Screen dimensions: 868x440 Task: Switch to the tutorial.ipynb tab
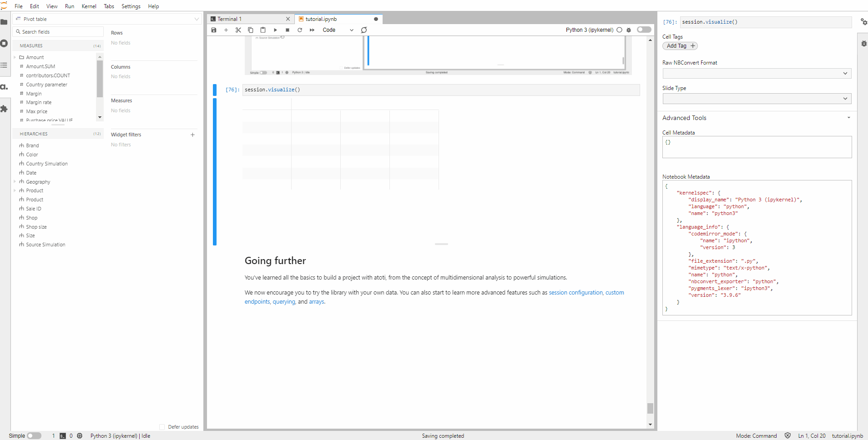pyautogui.click(x=339, y=19)
